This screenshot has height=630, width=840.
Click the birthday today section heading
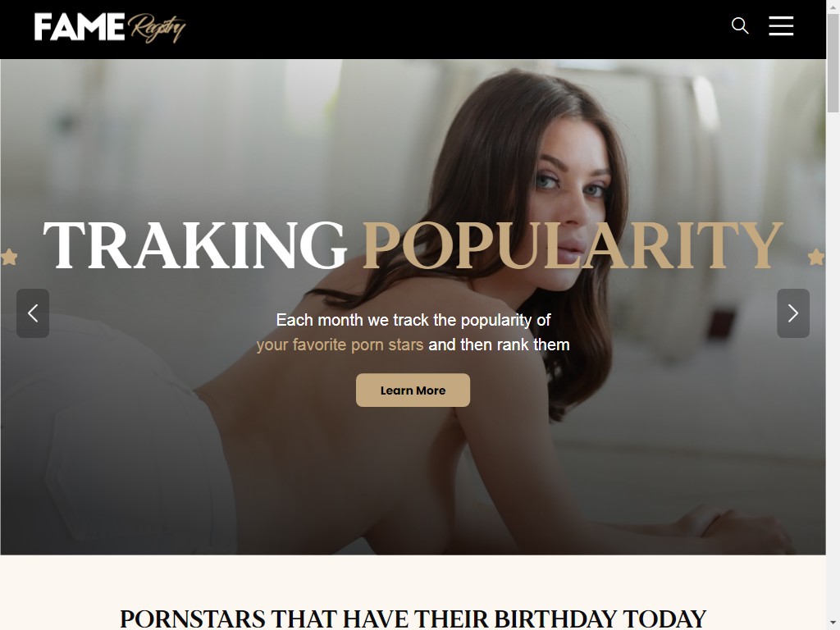413,619
